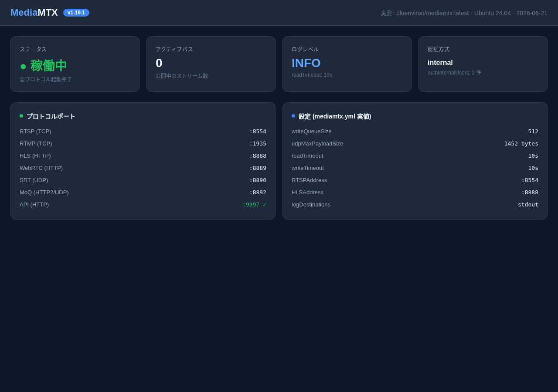Select the INFO log level value
The image size is (558, 392).
tap(306, 63)
